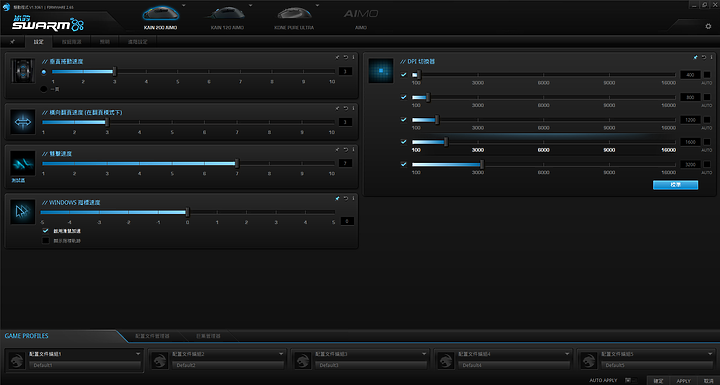Show info for double-click speed panel
Viewport: 720px width, 385px height.
[353, 149]
